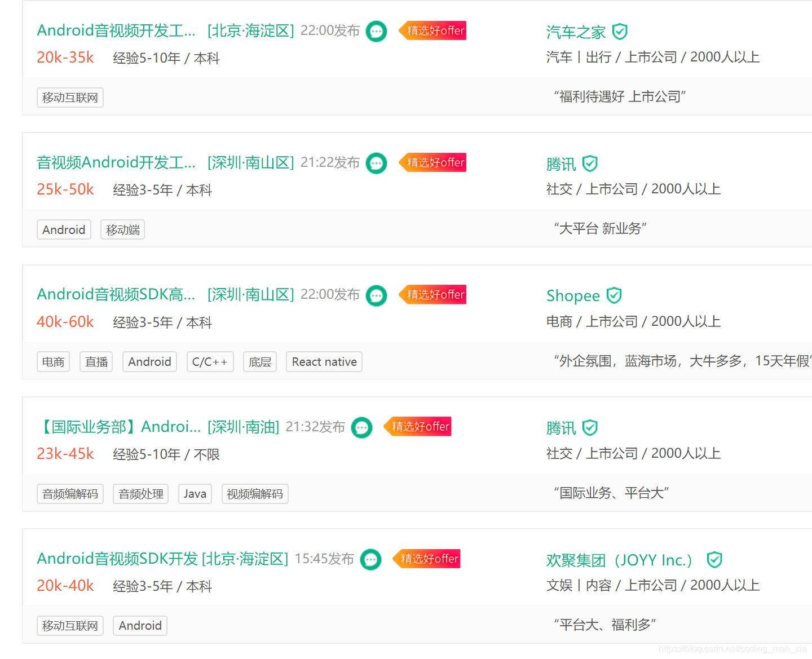Click the 视频编解码 tag
812x659 pixels.
[x=255, y=494]
